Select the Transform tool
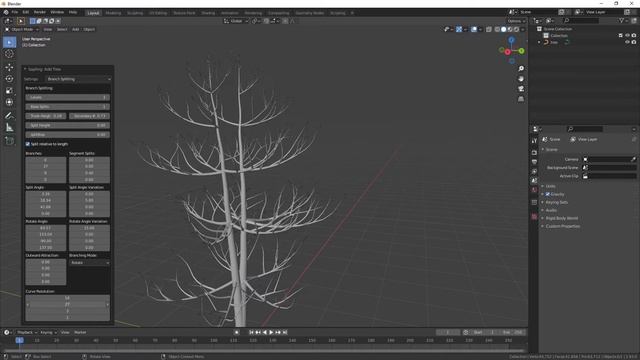This screenshot has height=360, width=640. point(9,102)
